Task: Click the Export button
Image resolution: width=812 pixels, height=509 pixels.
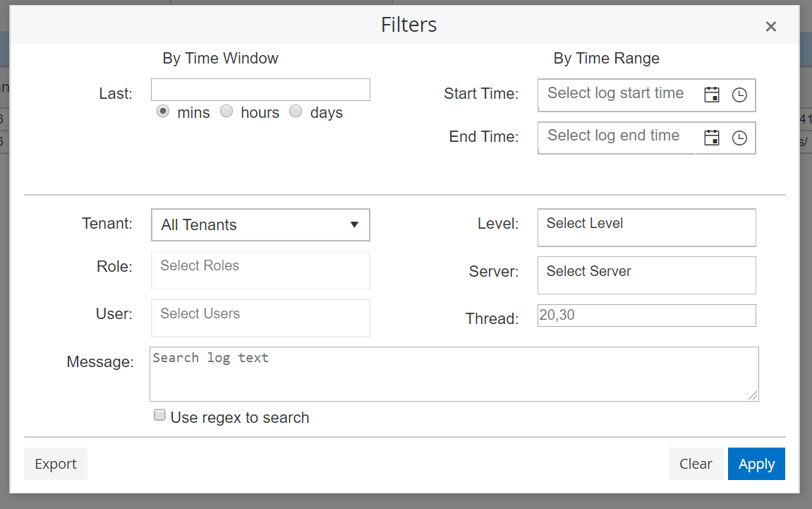Action: (56, 464)
